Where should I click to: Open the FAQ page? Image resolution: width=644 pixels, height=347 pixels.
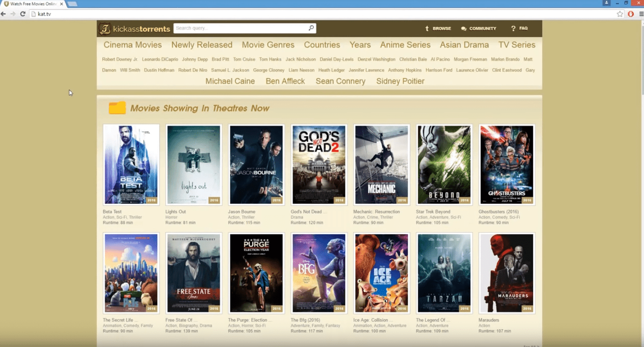519,28
